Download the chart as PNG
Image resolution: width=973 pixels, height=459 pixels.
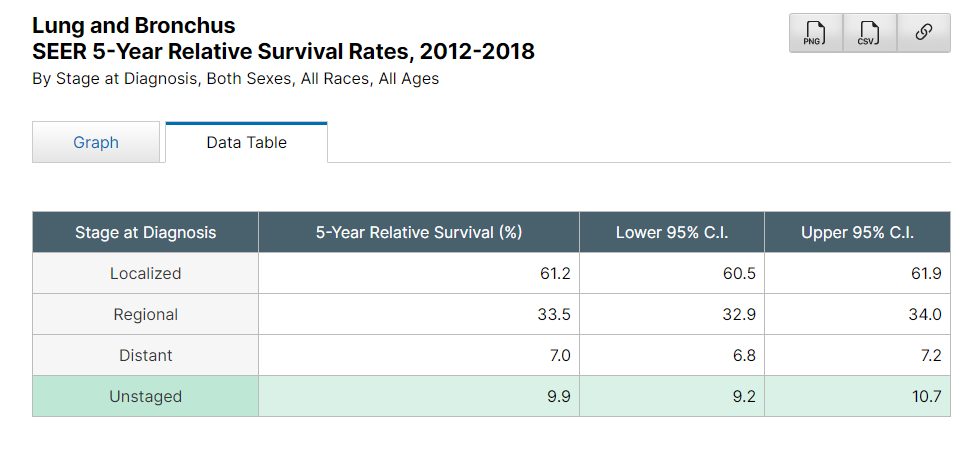[x=815, y=34]
